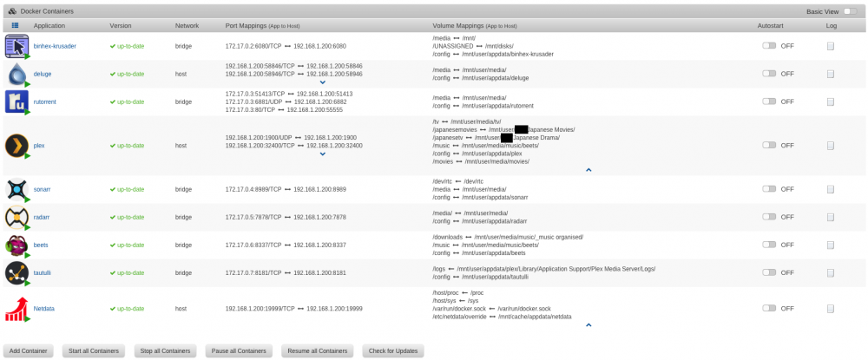Click the Netdata red chart icon
This screenshot has width=868, height=360.
[x=16, y=309]
